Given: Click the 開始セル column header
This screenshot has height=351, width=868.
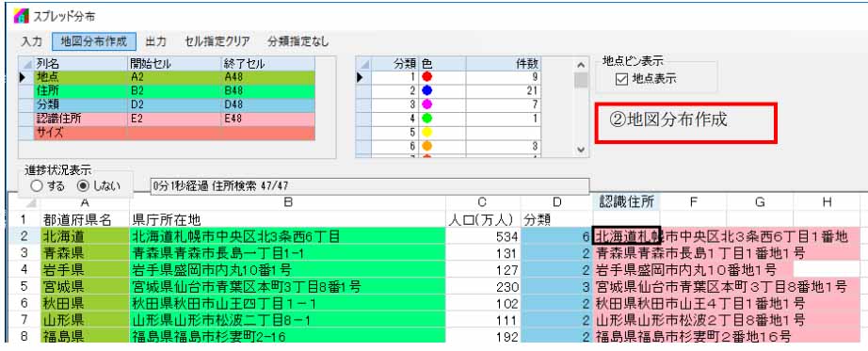Looking at the screenshot, I should (174, 64).
